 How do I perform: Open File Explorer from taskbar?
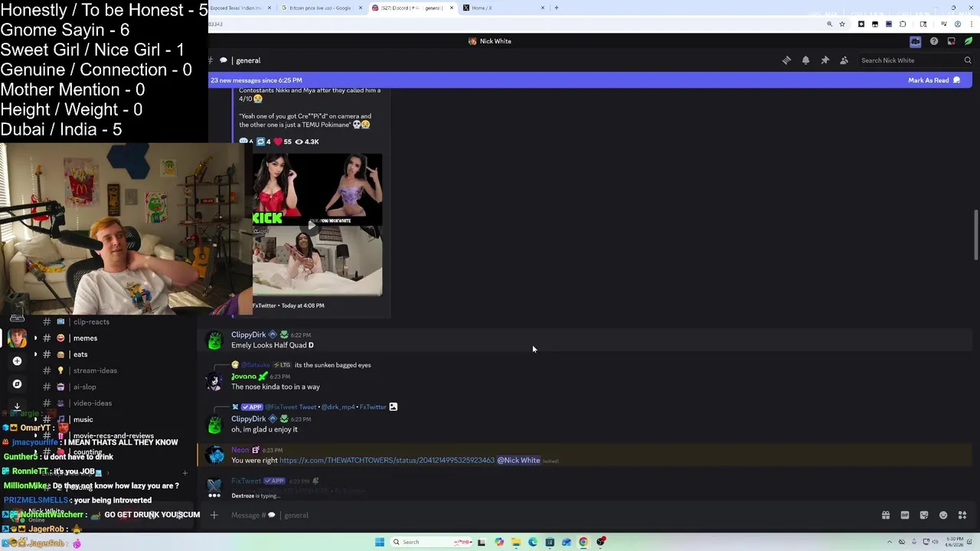tap(516, 542)
